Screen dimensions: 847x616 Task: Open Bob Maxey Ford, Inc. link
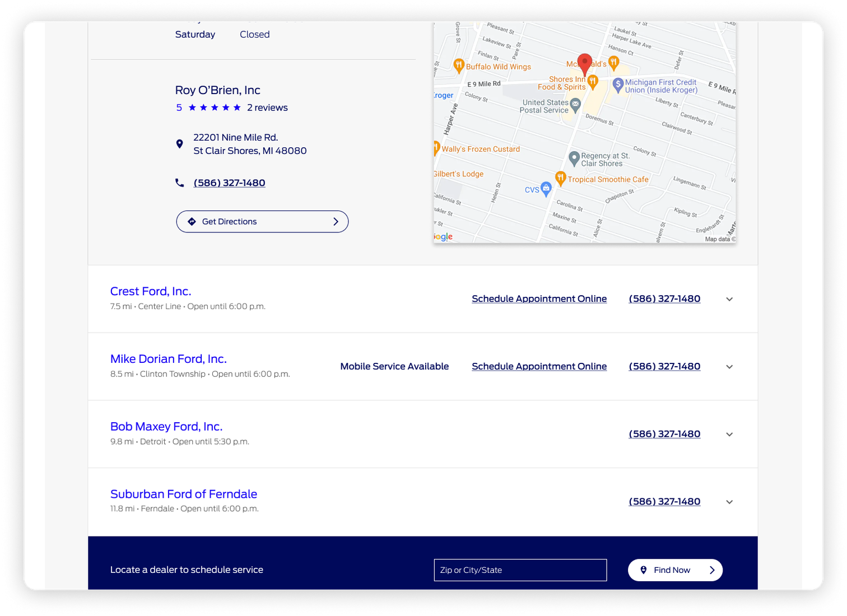(x=166, y=427)
